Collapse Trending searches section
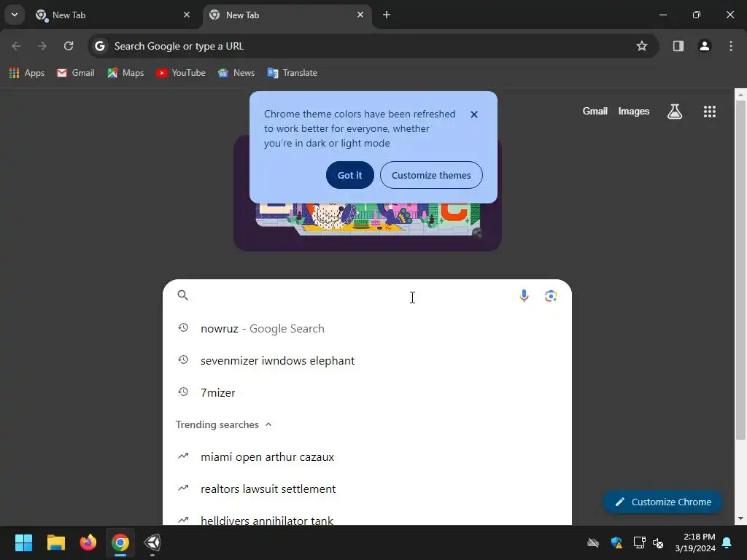The width and height of the screenshot is (747, 560). (268, 424)
